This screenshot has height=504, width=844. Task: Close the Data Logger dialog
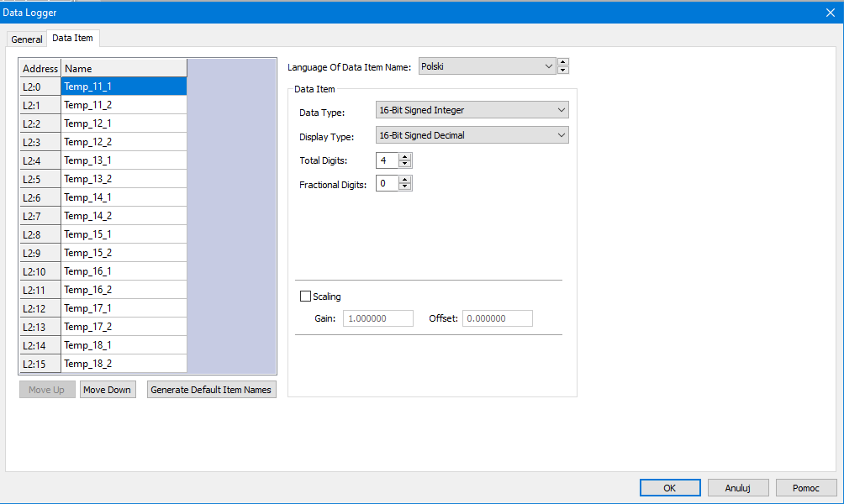click(x=831, y=12)
